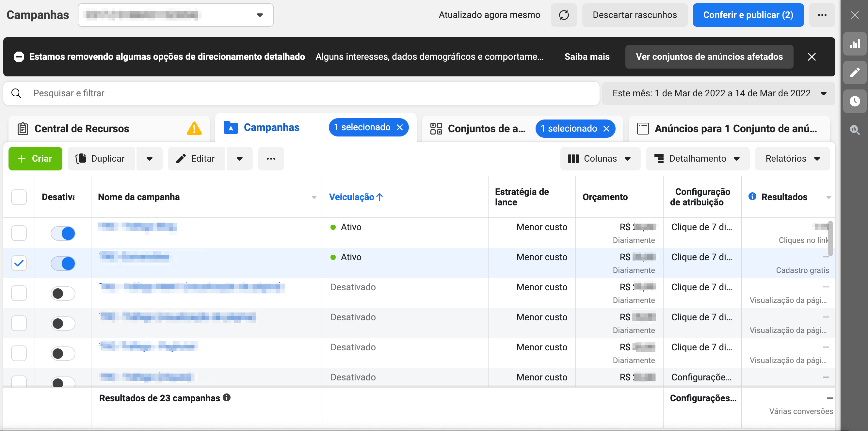Click 'Cadastro gratis' result text
Screen dimensions: 868x431
(802, 270)
